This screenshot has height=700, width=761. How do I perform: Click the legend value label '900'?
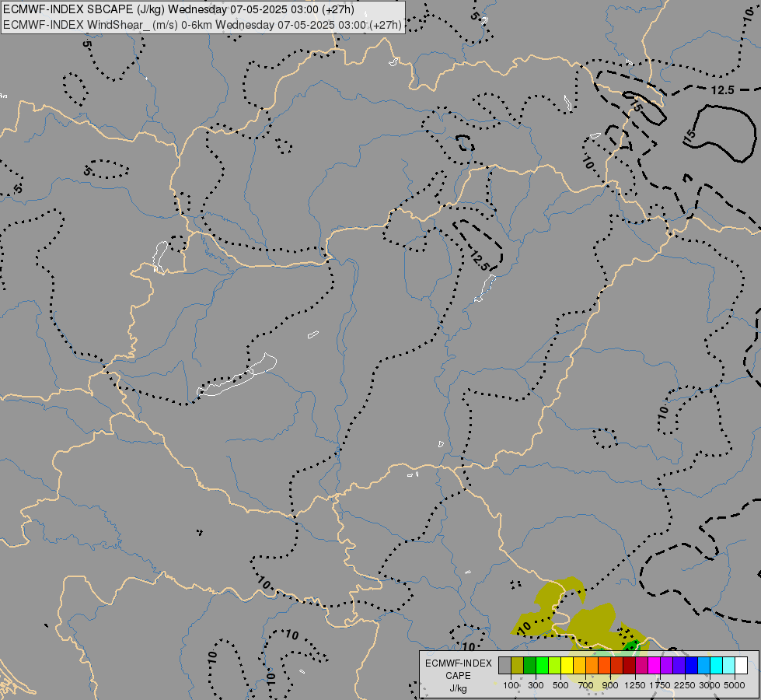click(610, 685)
